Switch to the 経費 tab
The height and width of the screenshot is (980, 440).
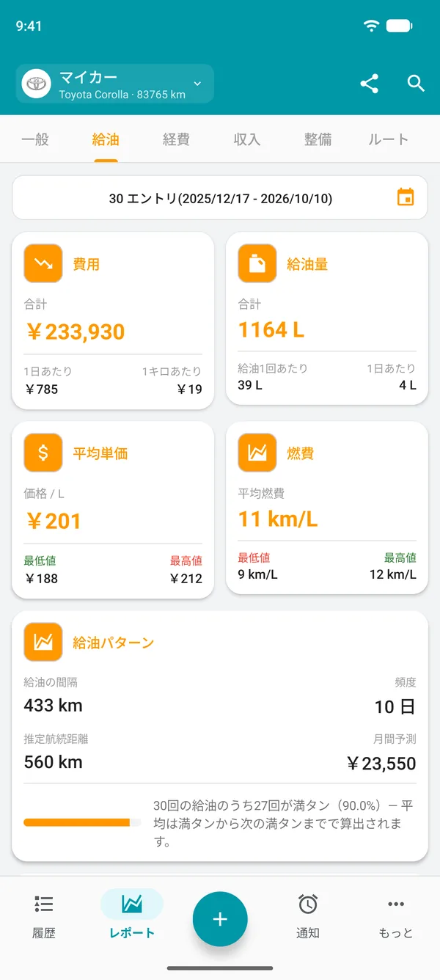176,139
